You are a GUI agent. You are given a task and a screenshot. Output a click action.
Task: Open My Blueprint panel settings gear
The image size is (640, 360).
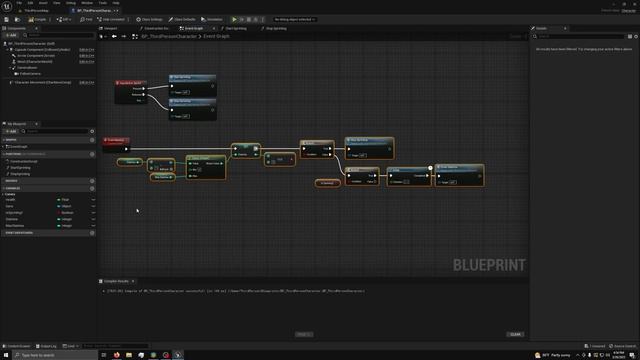(x=92, y=131)
